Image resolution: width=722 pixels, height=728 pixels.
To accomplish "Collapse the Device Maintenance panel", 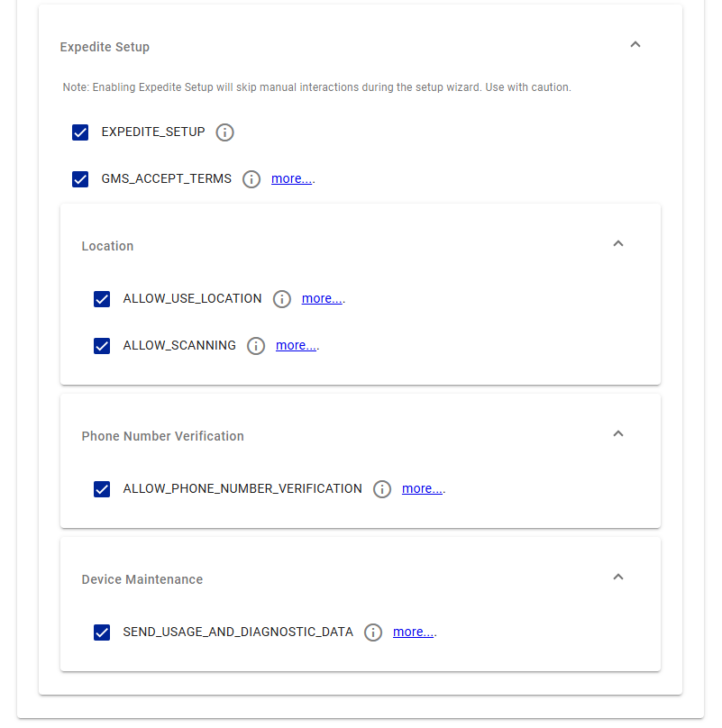I will pos(618,578).
